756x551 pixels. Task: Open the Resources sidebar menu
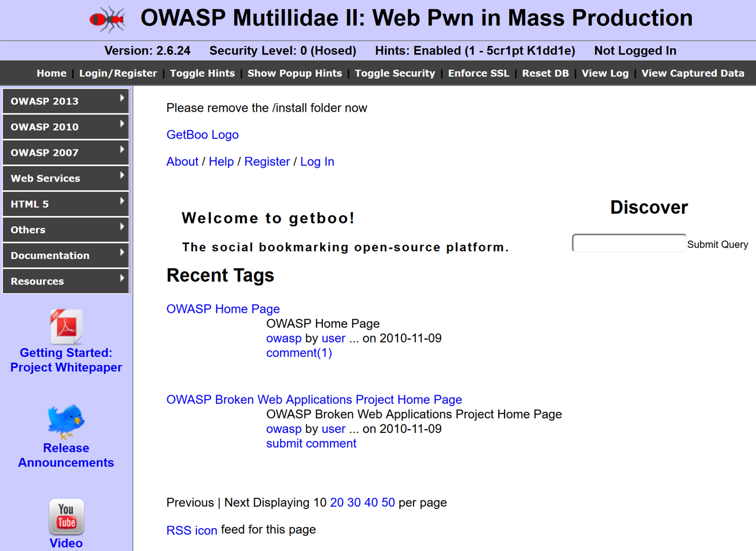click(x=66, y=281)
